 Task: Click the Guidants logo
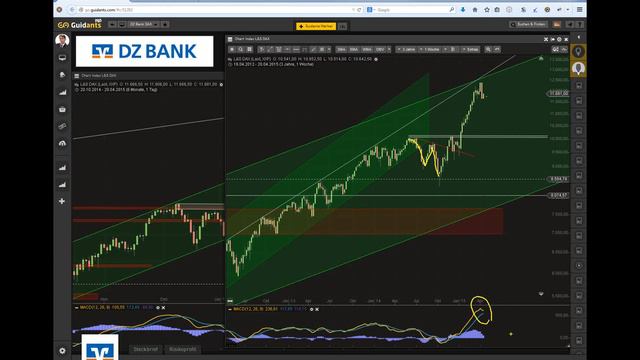pos(80,25)
